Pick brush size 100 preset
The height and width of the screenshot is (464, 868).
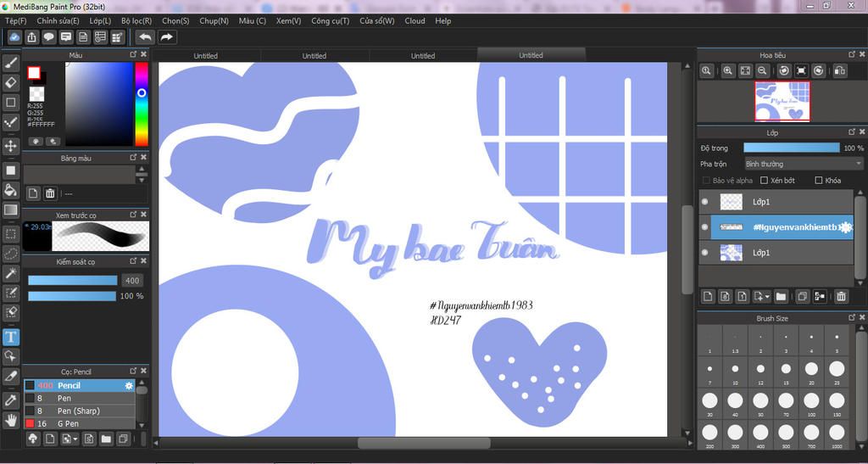tap(811, 402)
